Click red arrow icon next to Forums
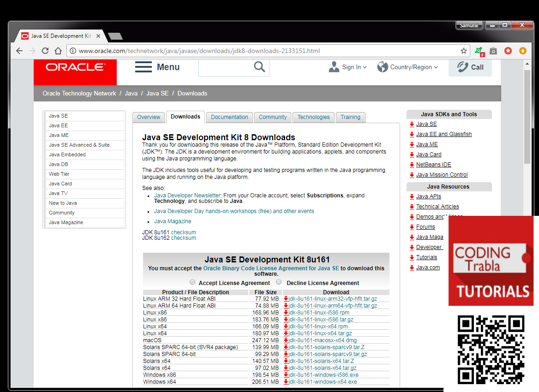 pyautogui.click(x=412, y=227)
